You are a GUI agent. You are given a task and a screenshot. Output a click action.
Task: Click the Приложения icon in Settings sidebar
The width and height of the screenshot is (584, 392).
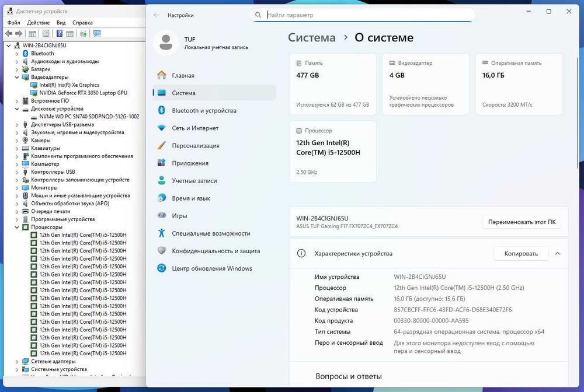coord(162,163)
